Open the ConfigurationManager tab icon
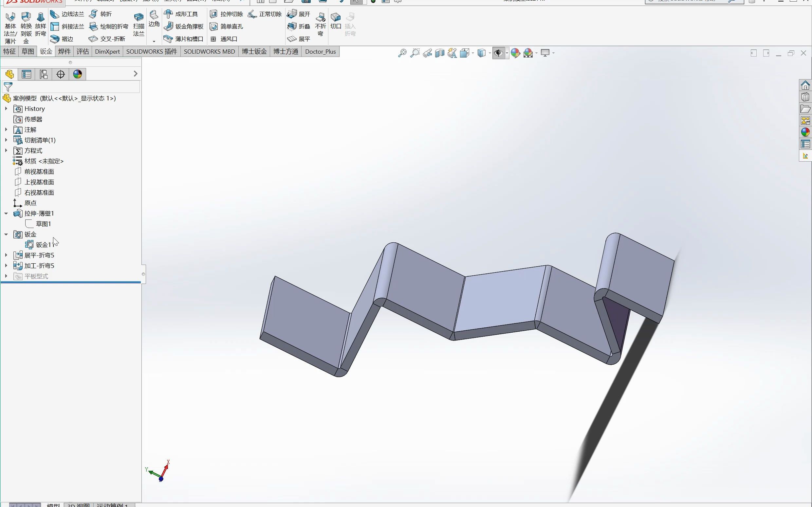 pos(44,74)
